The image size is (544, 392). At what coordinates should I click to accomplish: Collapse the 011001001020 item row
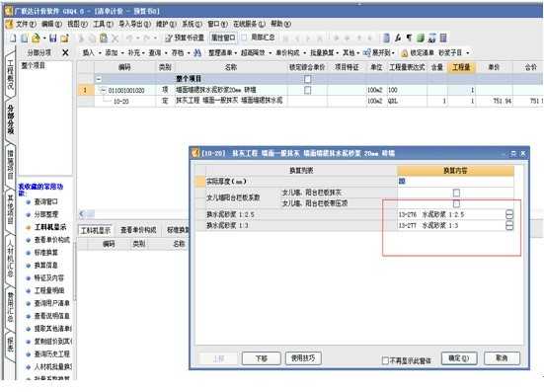[103, 90]
